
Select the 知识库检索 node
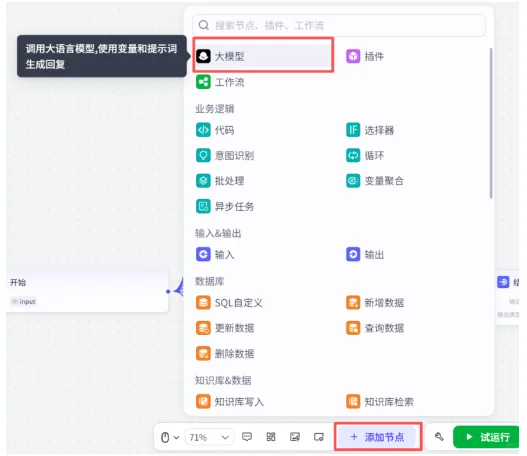pyautogui.click(x=380, y=402)
